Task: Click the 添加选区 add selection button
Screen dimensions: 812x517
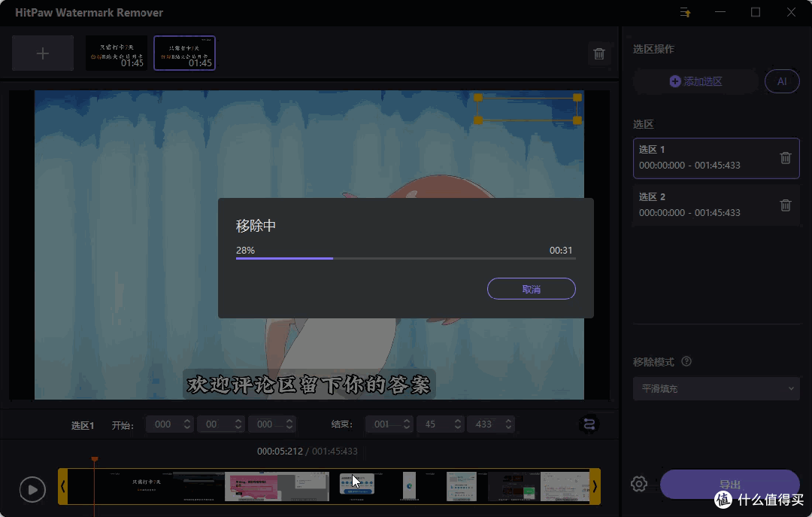Action: click(x=695, y=81)
